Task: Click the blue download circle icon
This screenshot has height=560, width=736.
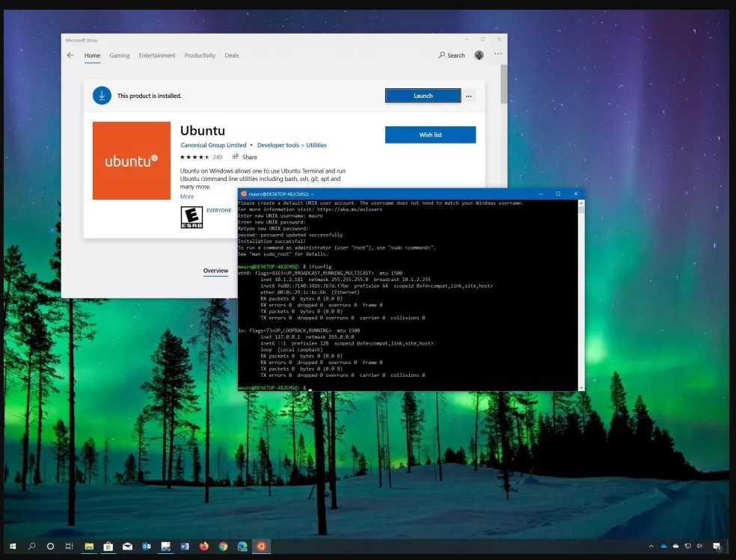Action: pyautogui.click(x=102, y=96)
